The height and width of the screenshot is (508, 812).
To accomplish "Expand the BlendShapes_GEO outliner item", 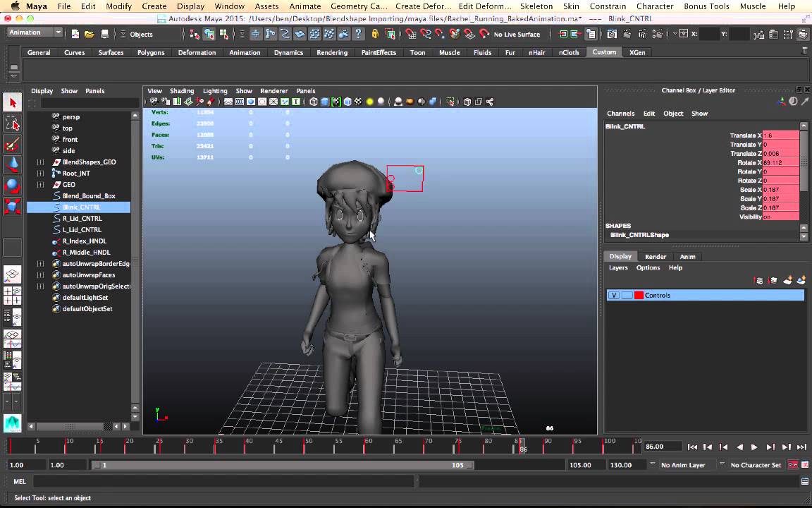I will click(40, 162).
